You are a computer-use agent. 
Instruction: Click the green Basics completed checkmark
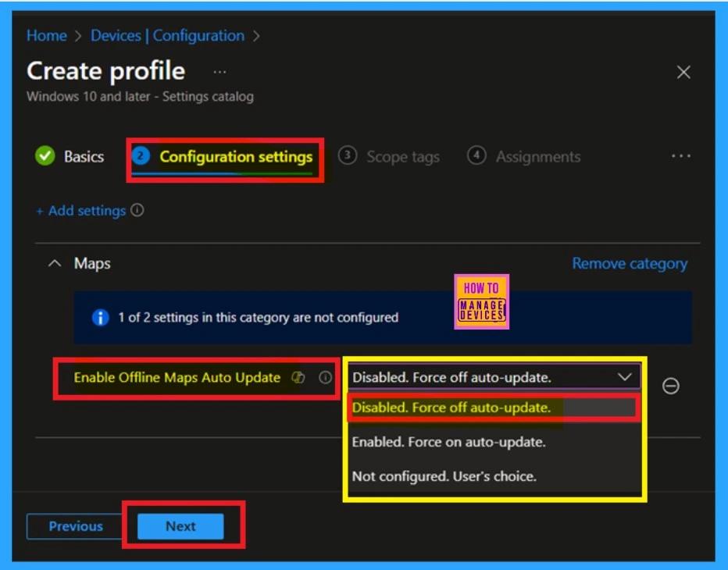[x=45, y=156]
